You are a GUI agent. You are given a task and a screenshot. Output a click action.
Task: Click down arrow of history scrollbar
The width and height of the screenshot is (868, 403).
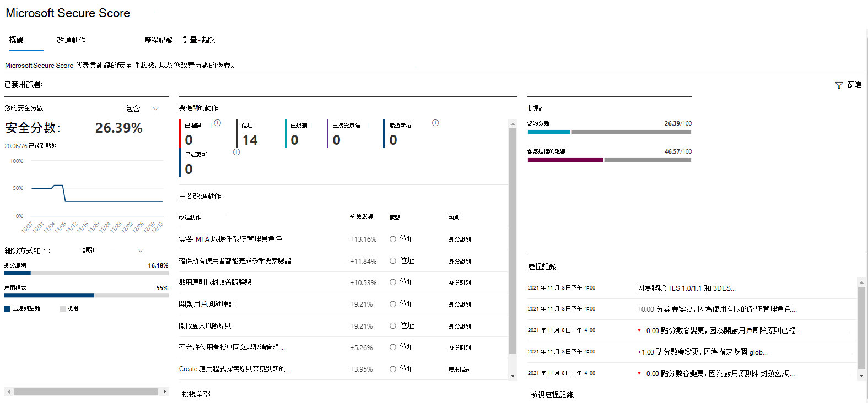[x=861, y=376]
